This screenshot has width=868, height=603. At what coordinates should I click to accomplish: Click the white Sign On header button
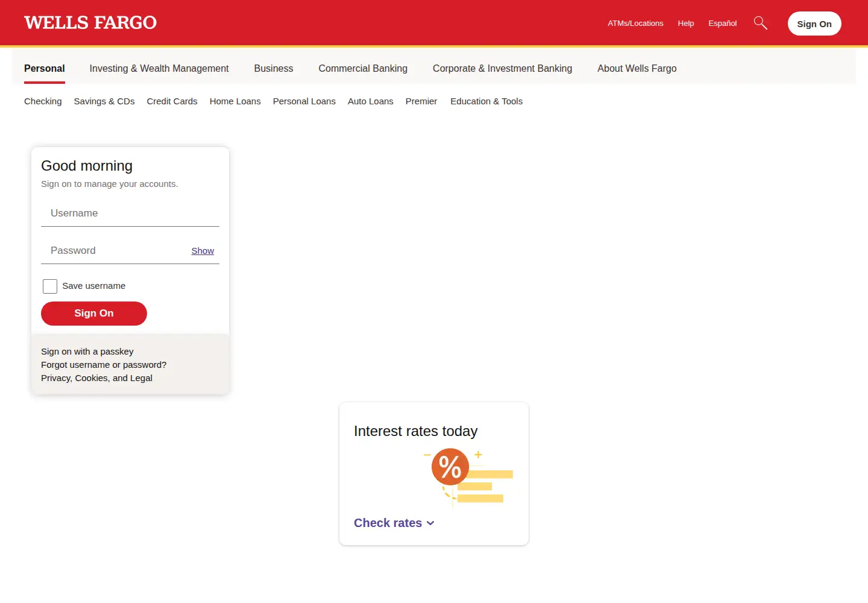pyautogui.click(x=814, y=24)
